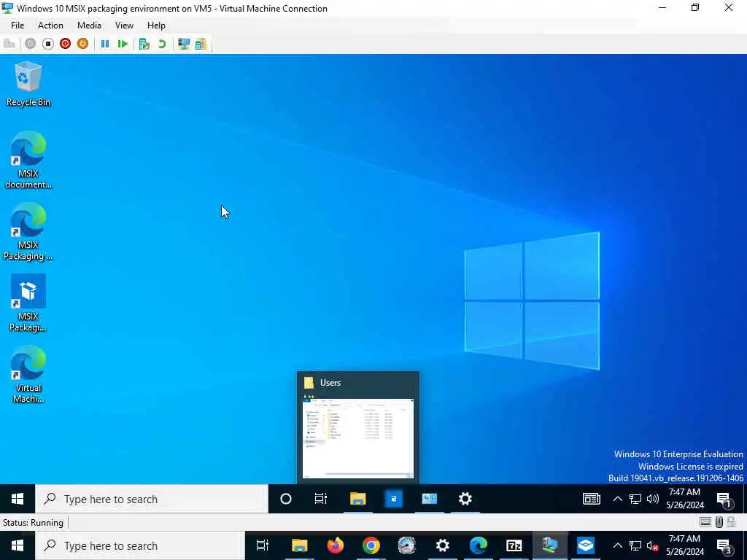Launch Google Chrome from host taskbar
Screen dimensions: 747x560
pyautogui.click(x=371, y=545)
